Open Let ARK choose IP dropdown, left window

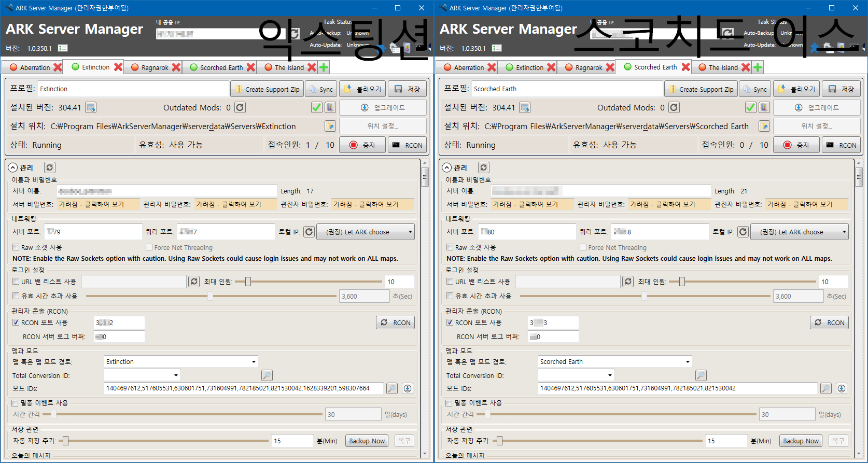366,232
